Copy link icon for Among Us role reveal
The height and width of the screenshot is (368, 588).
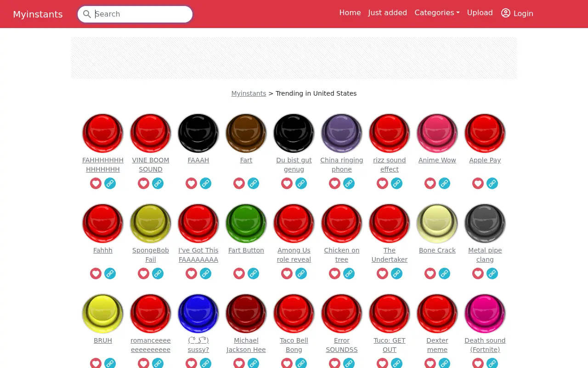point(301,274)
